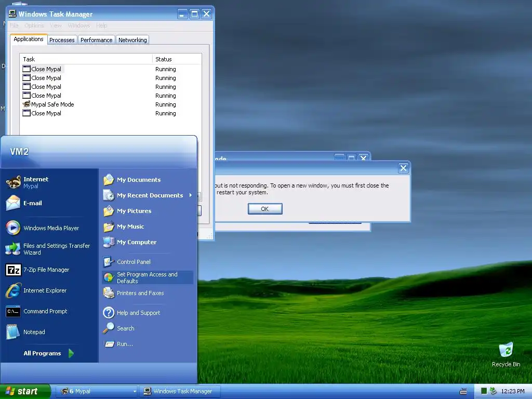Open Windows menu in Task Manager
Screen dimensions: 532x399
[x=79, y=25]
